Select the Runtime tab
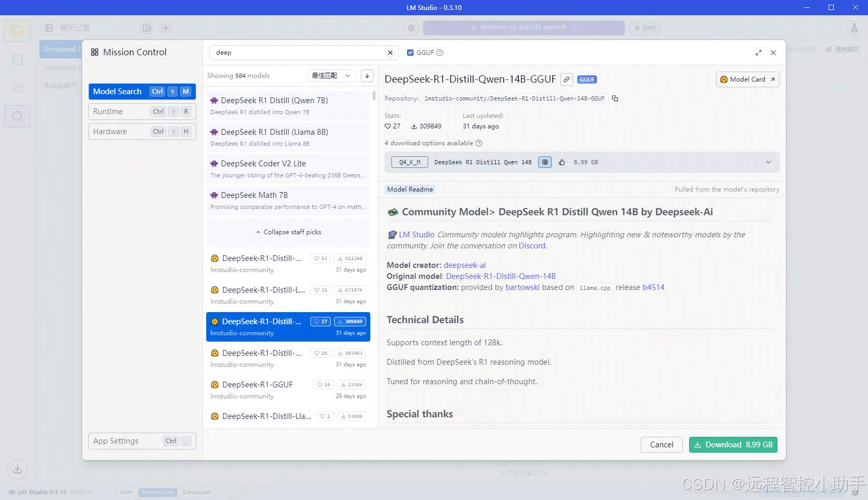The height and width of the screenshot is (500, 868). tap(142, 112)
